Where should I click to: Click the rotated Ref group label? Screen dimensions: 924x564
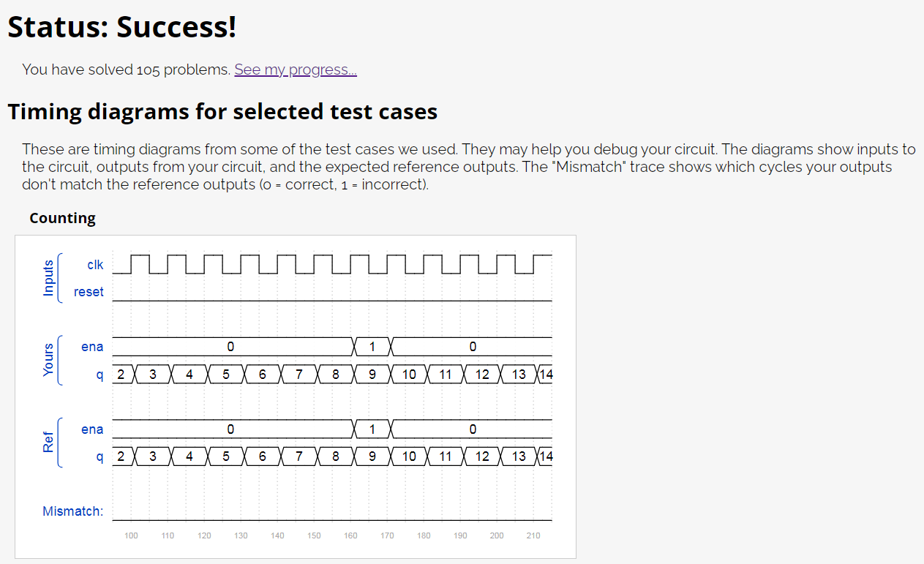tap(49, 443)
